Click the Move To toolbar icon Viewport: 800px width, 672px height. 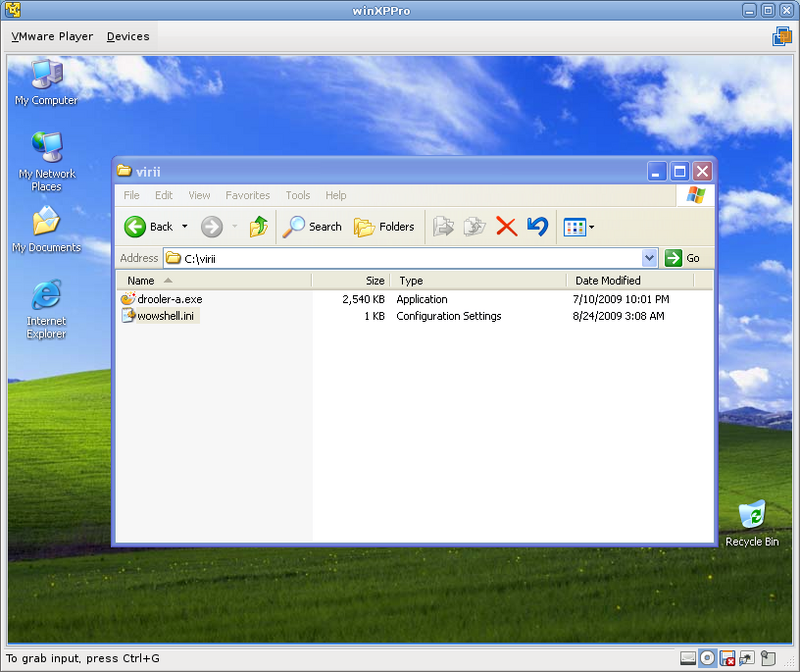443,227
